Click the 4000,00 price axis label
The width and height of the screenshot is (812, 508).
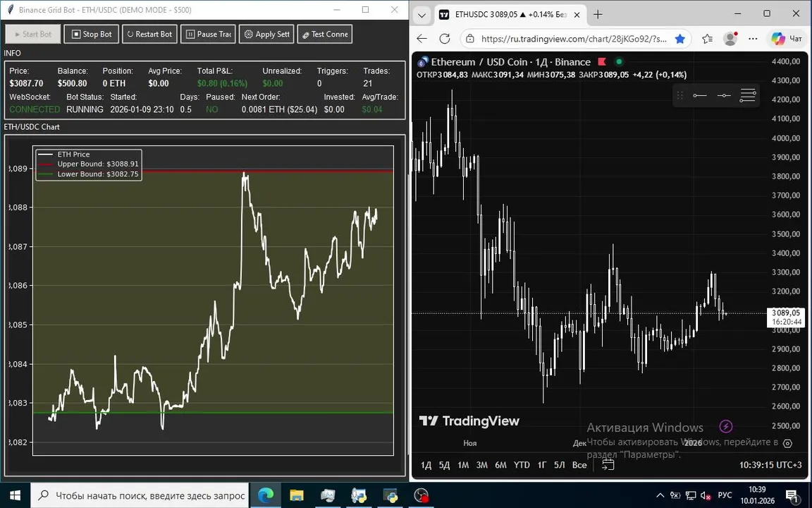point(786,138)
